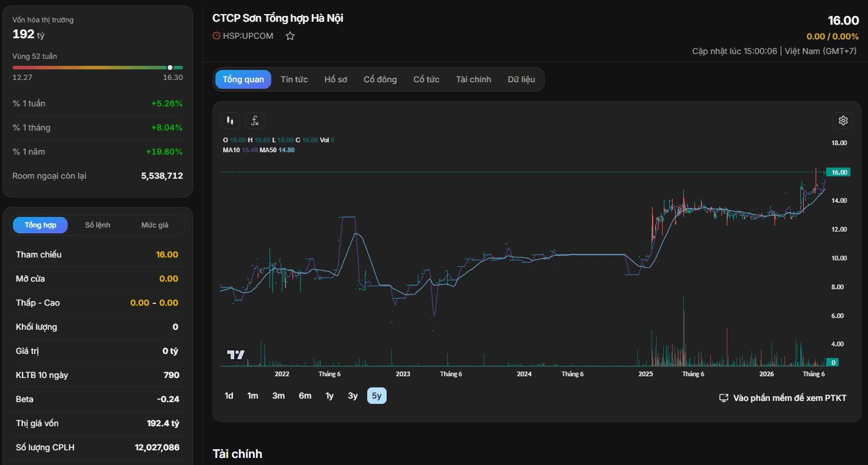Click the 52-week range slider marker
The image size is (868, 465).
170,68
